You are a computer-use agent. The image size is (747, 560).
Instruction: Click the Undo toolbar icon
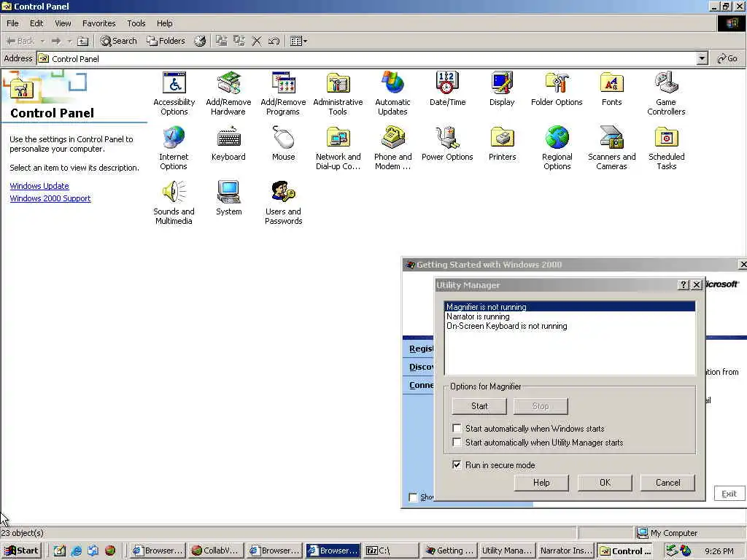tap(274, 41)
